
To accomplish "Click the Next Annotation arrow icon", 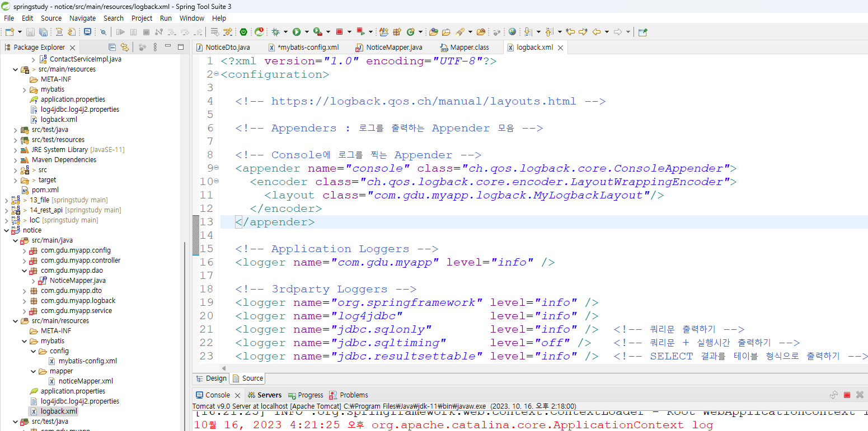I will (x=528, y=32).
